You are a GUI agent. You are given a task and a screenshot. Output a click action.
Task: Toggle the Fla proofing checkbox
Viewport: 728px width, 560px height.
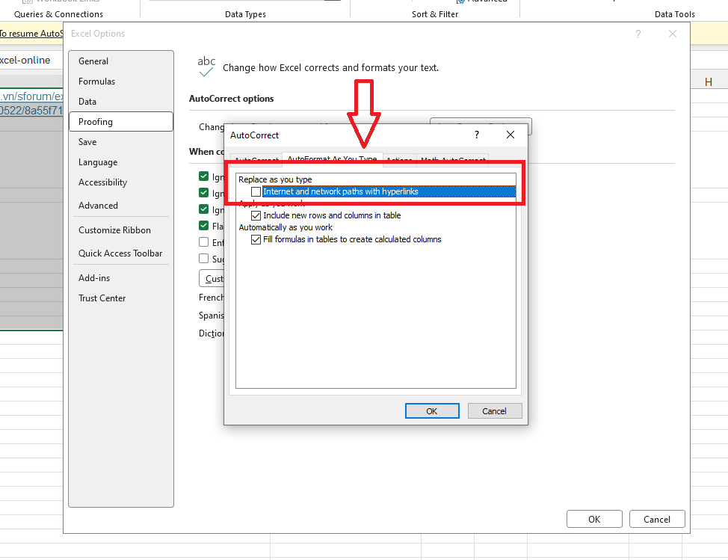point(203,226)
